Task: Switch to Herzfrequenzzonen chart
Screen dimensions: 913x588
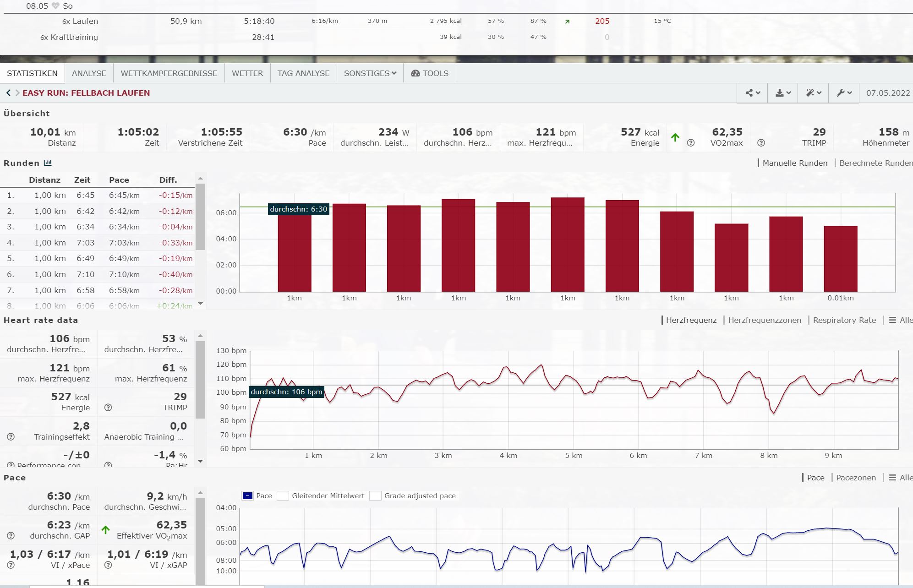Action: 765,320
